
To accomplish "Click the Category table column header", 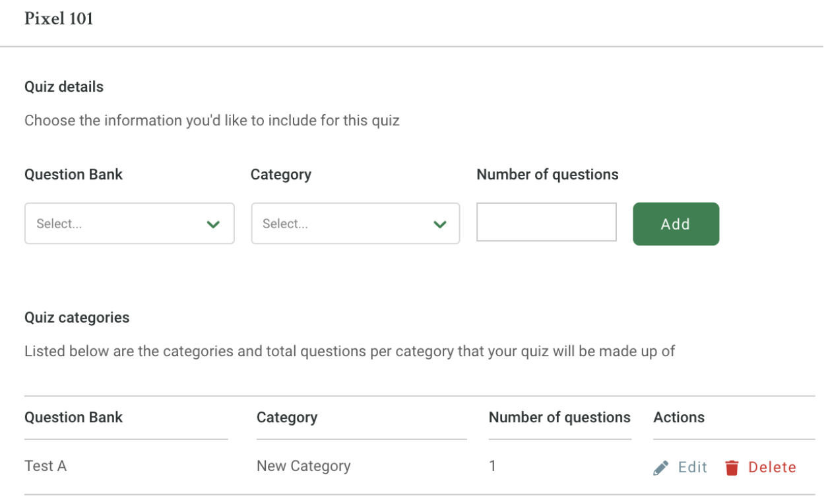I will pos(287,418).
